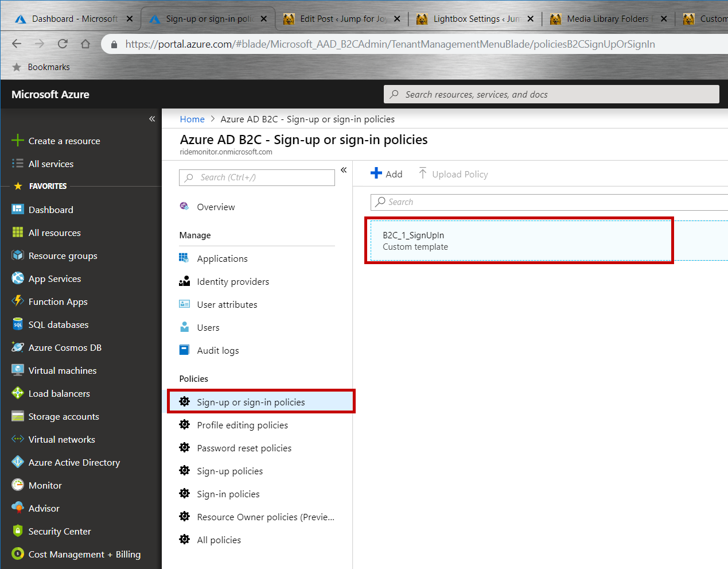
Task: Click the Resource groups cube icon
Action: tap(18, 256)
